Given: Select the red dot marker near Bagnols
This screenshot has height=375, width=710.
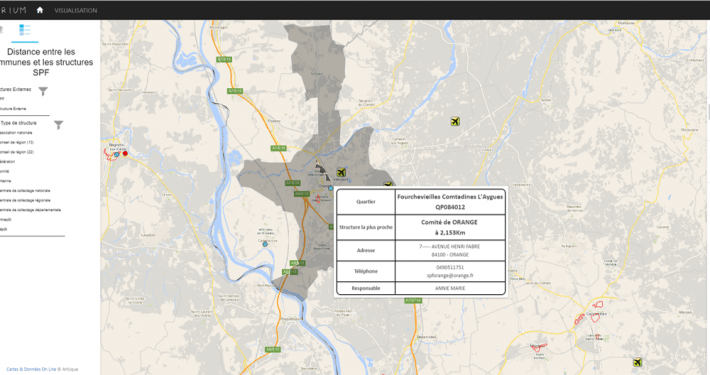Looking at the screenshot, I should point(125,154).
